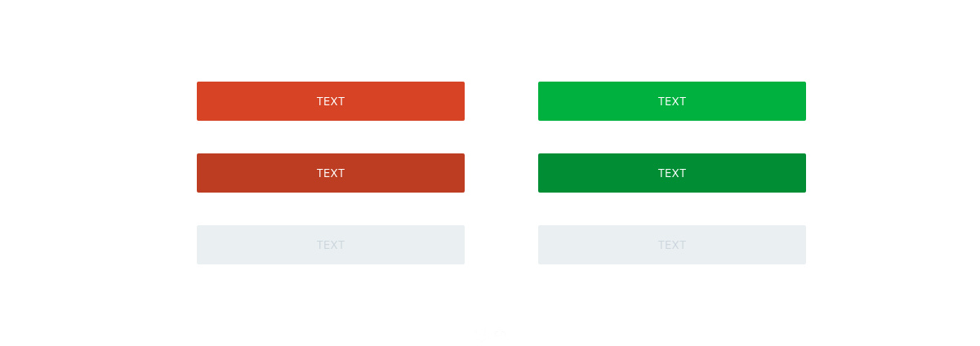
Task: Select the TEXT label on the light green button
Action: coord(672,101)
